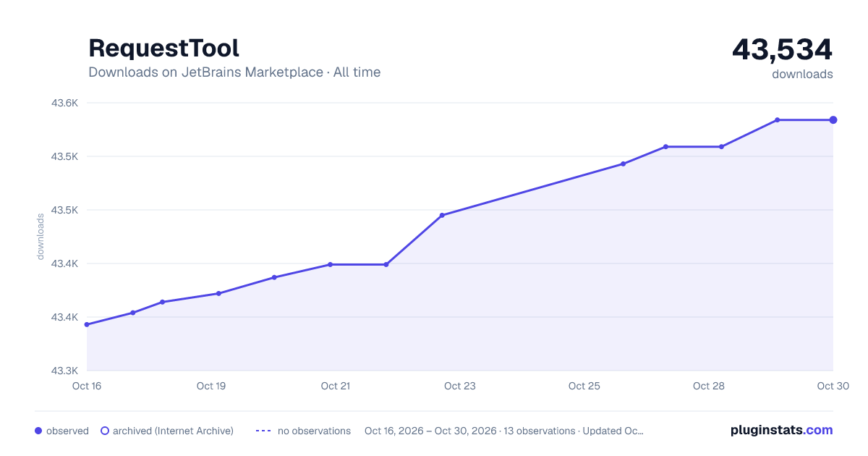Click the no observations legend text
This screenshot has height=456, width=868.
click(314, 431)
